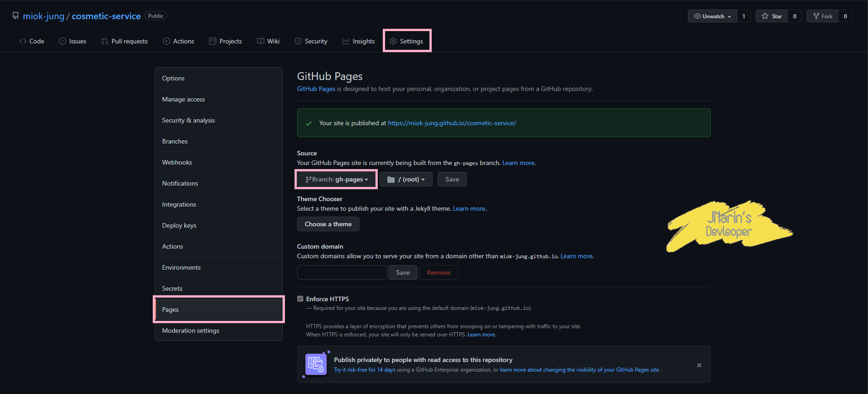The height and width of the screenshot is (394, 868).
Task: Open Actions in the settings sidebar
Action: [219, 246]
